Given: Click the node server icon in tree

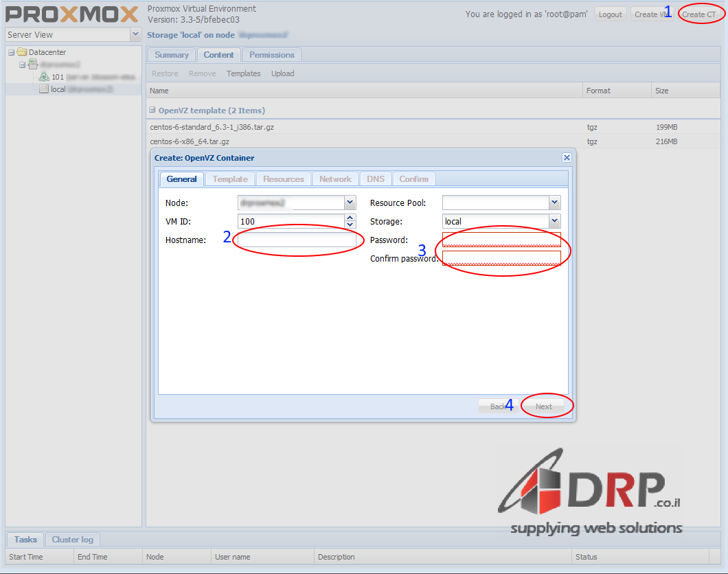Looking at the screenshot, I should [x=33, y=65].
